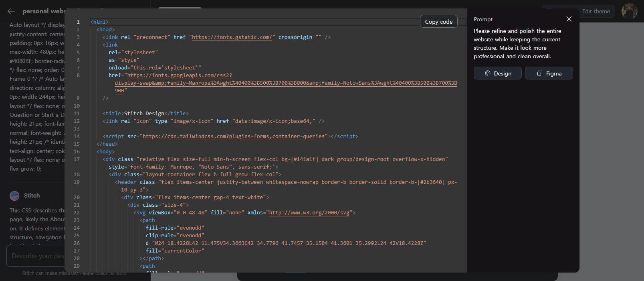
Task: Click line number 16 in the gutter
Action: coord(77,152)
